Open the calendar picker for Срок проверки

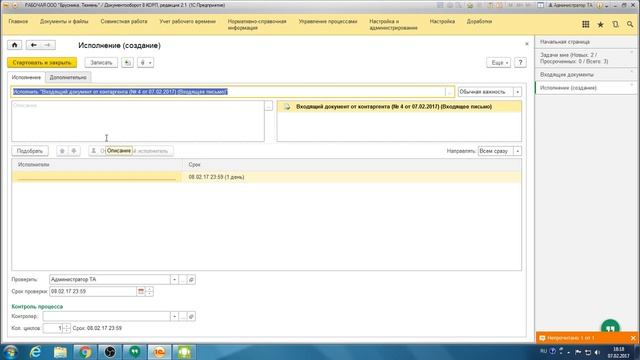point(141,291)
